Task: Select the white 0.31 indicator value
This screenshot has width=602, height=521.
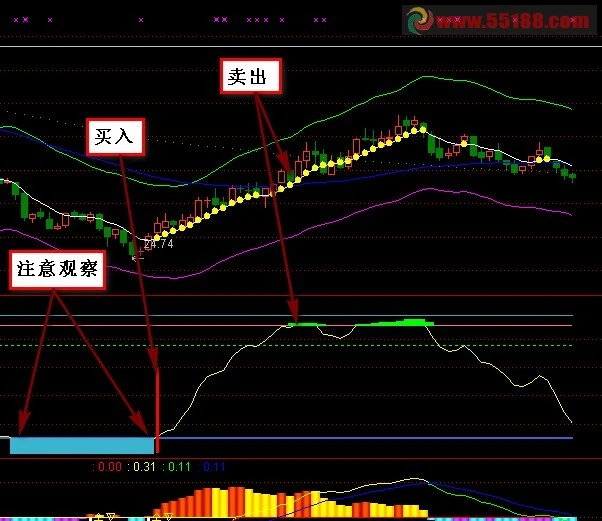Action: click(x=144, y=467)
